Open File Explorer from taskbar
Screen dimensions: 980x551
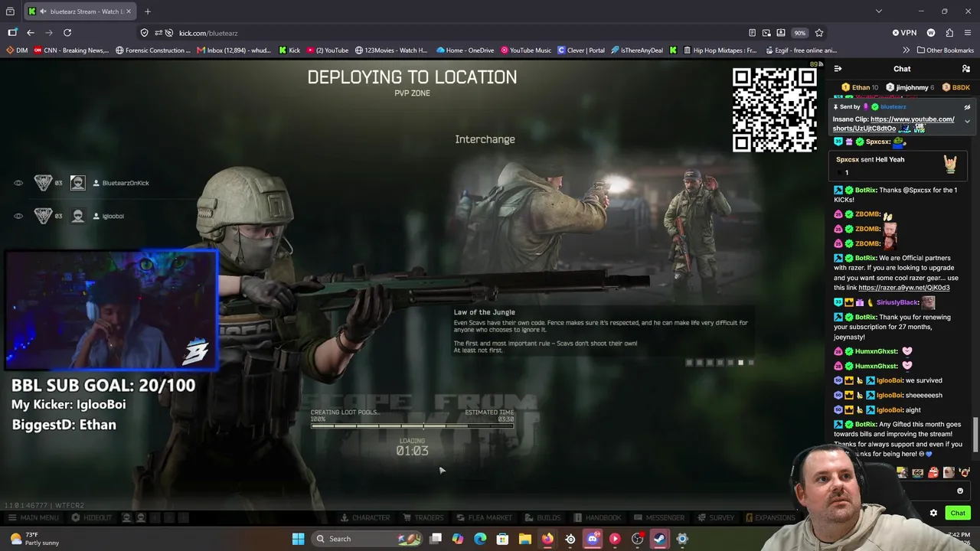pyautogui.click(x=524, y=539)
